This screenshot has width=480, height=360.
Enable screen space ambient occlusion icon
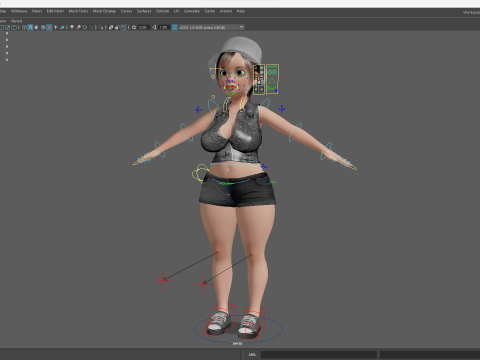coord(72,27)
